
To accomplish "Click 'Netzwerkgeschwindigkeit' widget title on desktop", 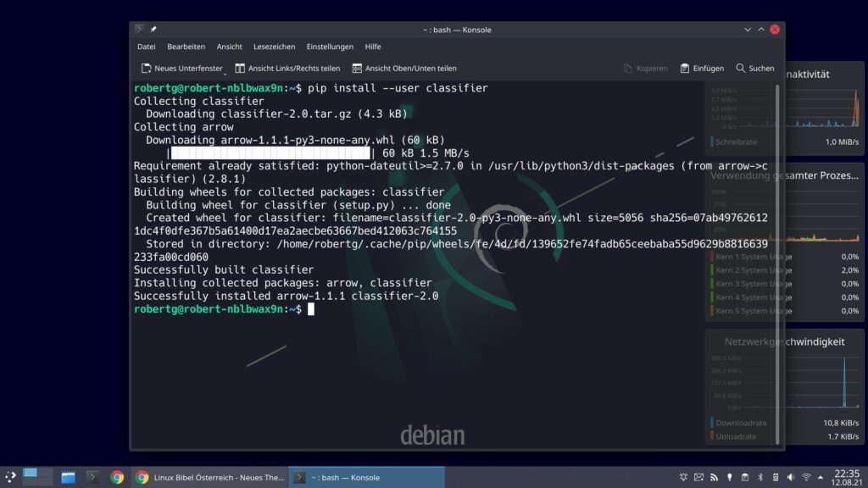I will pyautogui.click(x=784, y=342).
